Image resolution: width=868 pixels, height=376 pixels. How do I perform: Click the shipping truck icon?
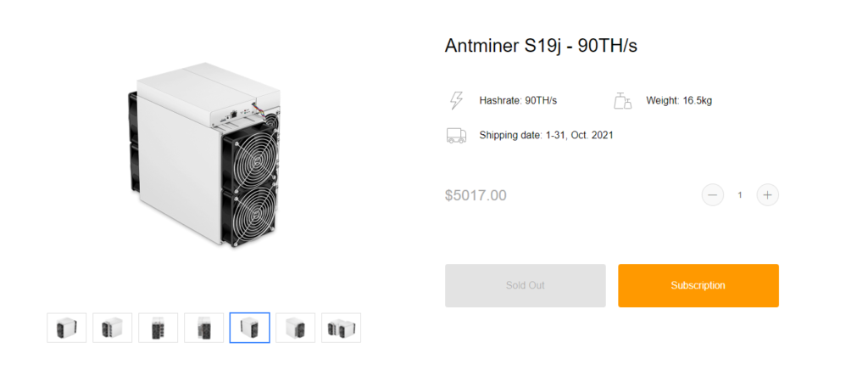(x=456, y=135)
